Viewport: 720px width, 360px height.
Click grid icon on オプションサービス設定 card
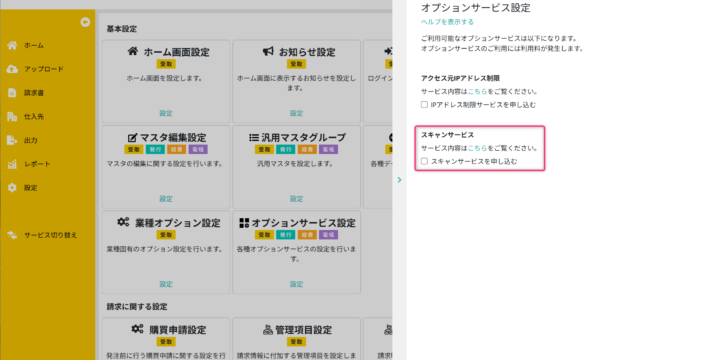point(244,223)
